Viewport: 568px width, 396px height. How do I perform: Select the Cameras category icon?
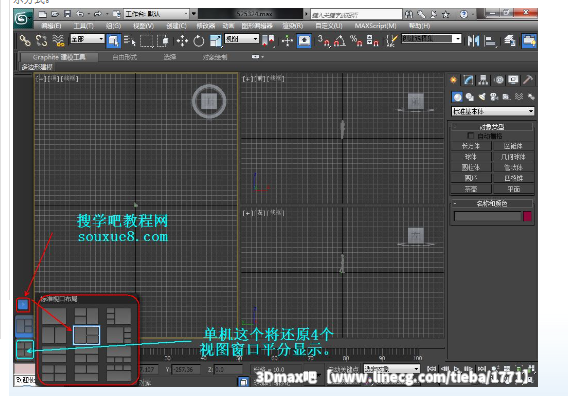pos(494,97)
